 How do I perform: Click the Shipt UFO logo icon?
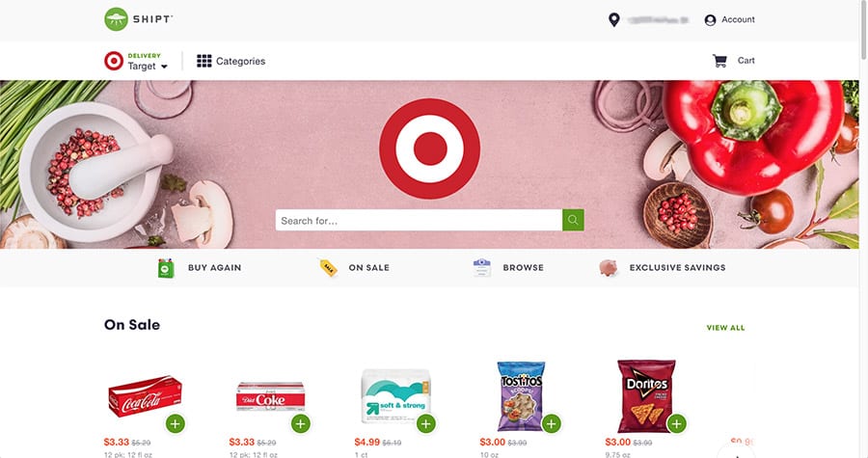pyautogui.click(x=116, y=19)
